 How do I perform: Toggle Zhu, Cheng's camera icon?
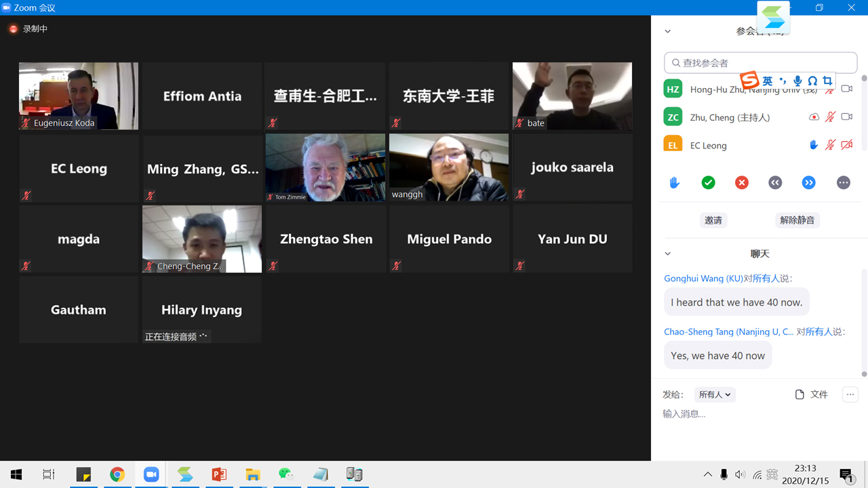[x=846, y=117]
